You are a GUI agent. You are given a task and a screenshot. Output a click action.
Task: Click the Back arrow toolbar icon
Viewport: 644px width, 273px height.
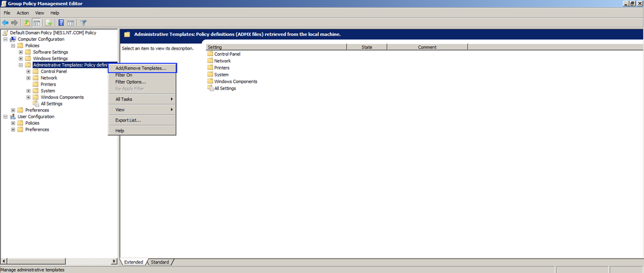[5, 23]
